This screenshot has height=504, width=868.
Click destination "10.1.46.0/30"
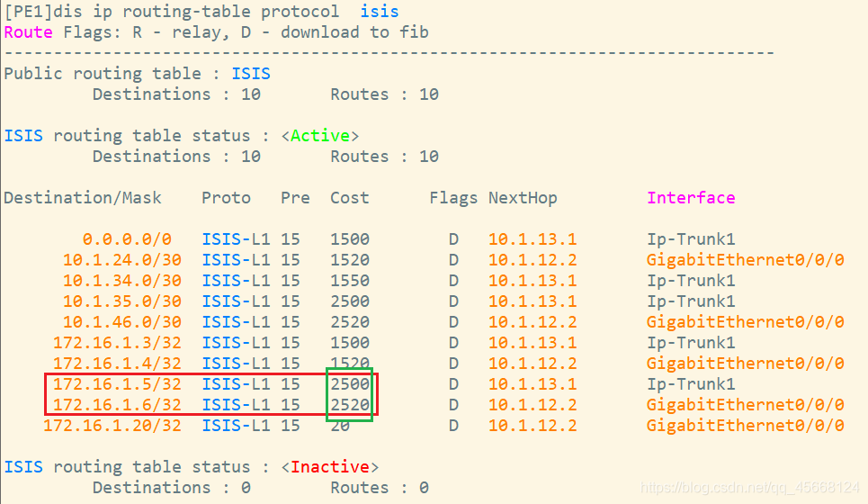point(121,322)
